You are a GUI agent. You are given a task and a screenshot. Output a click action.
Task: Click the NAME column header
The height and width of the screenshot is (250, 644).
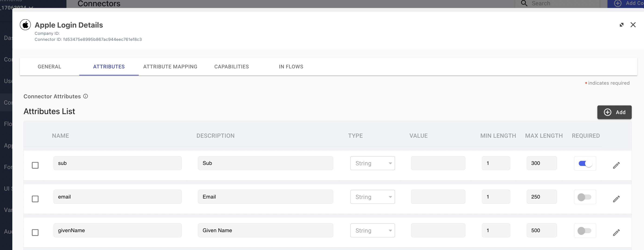(x=60, y=136)
